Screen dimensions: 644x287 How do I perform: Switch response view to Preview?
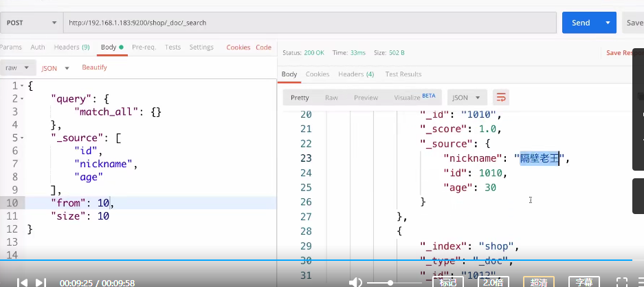click(x=366, y=98)
